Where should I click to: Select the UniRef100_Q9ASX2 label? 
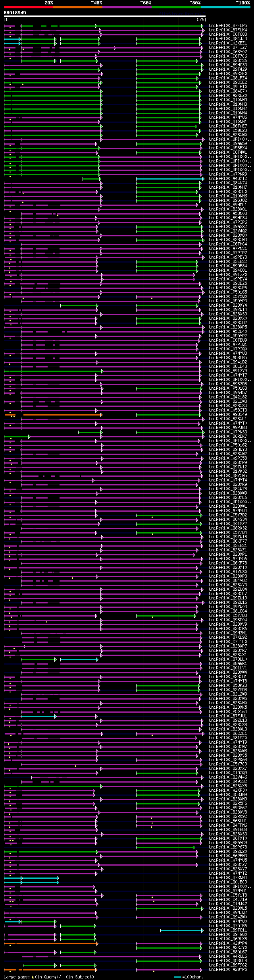tap(228, 226)
